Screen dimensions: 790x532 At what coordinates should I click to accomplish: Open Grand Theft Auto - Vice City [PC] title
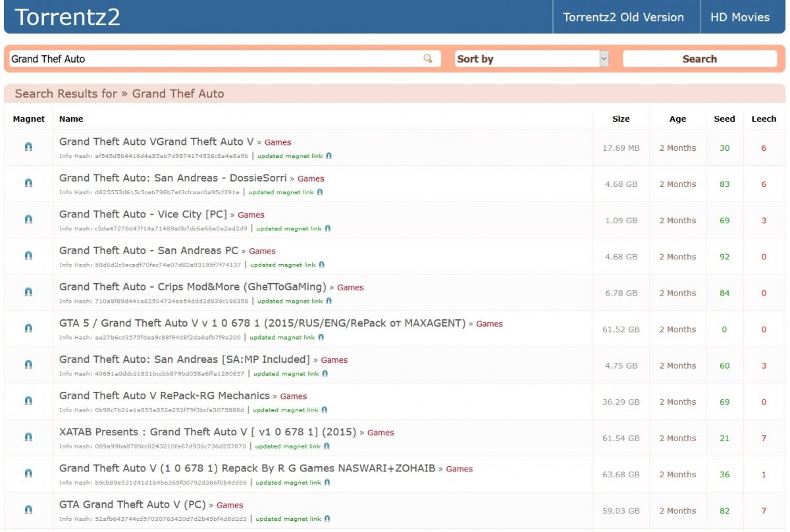coord(143,214)
